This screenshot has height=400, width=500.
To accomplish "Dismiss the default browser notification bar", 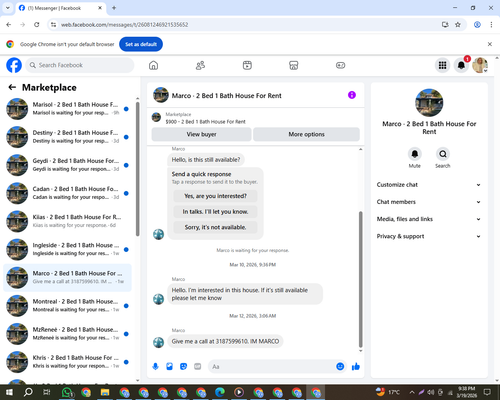I will point(490,44).
